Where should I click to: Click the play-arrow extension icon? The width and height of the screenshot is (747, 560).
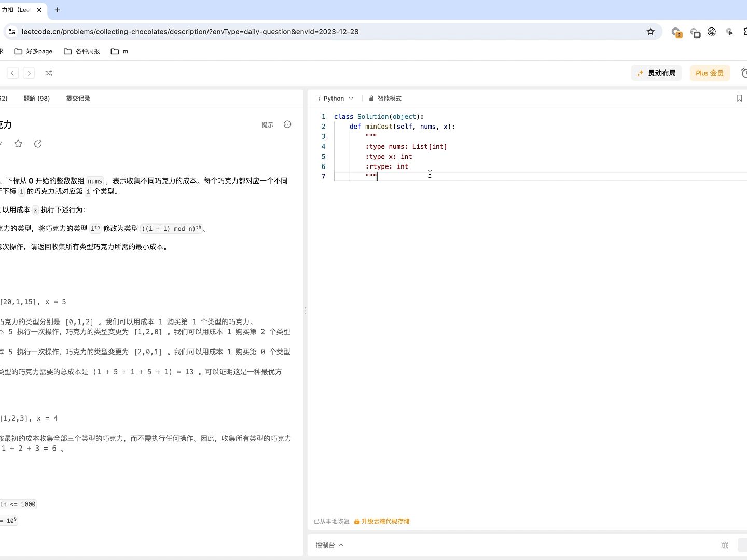tap(729, 32)
